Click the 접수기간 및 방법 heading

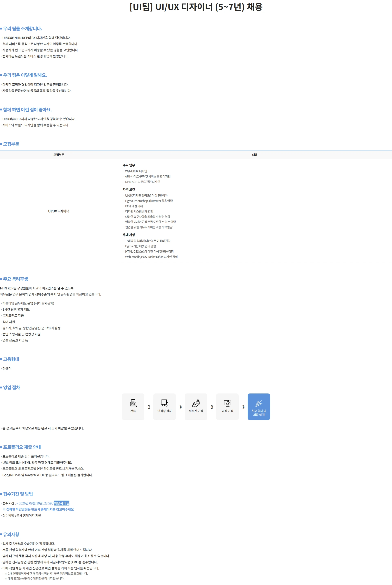18,494
